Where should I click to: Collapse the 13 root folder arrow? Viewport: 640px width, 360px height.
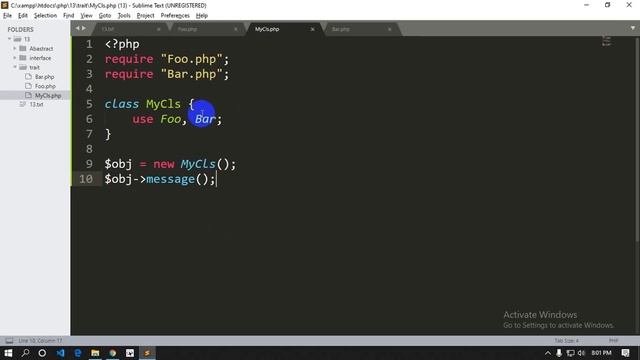[x=9, y=39]
